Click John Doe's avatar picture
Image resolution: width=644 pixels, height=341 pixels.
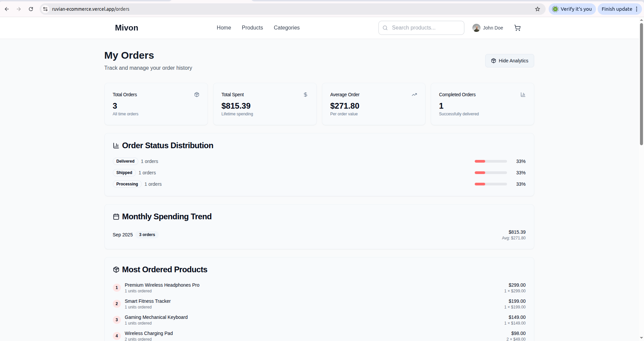(476, 28)
